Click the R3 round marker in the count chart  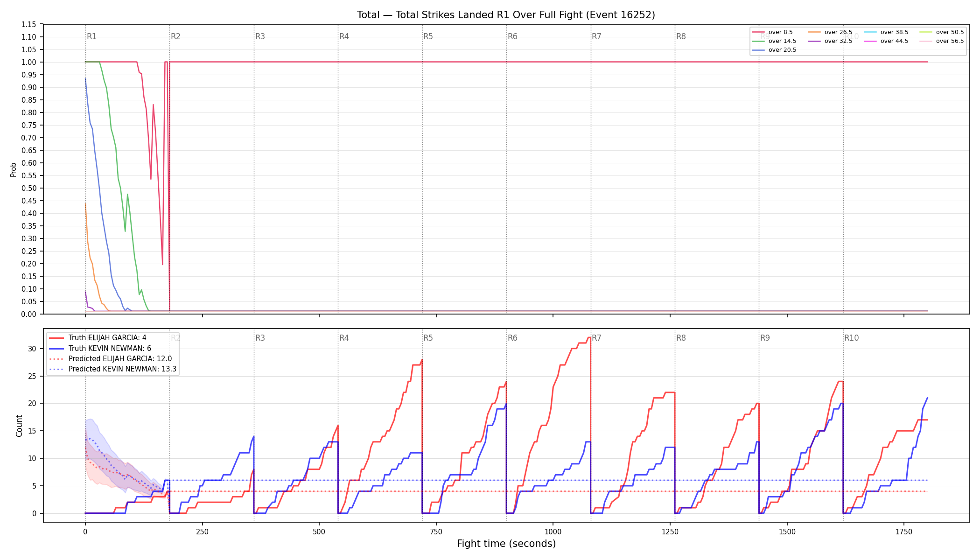point(260,338)
